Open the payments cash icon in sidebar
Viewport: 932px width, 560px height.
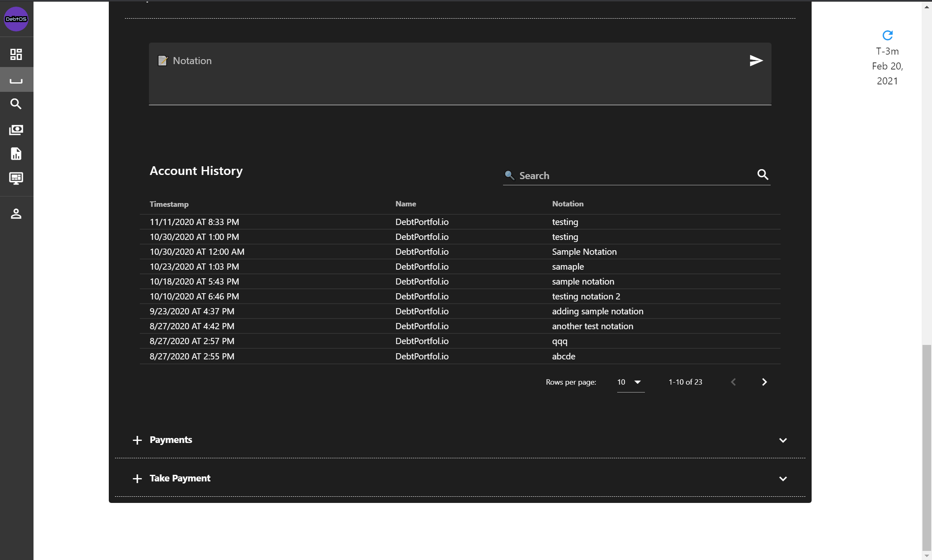(x=16, y=130)
